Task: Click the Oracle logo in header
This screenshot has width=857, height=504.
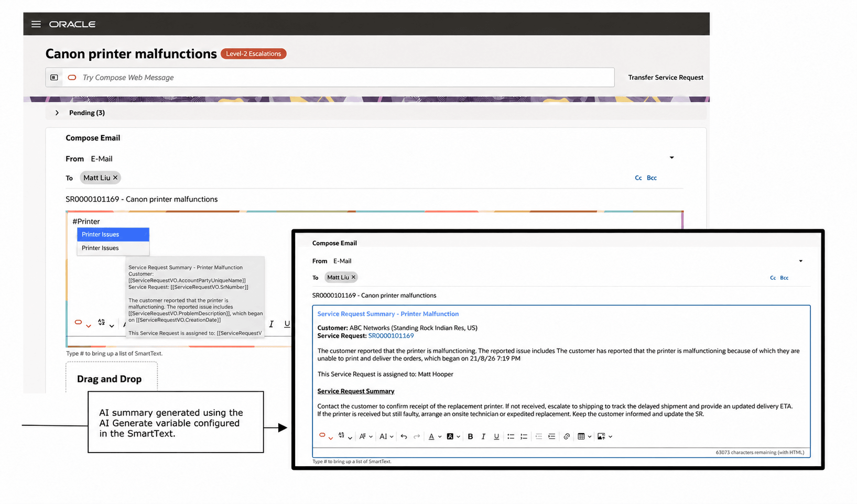Action: [72, 24]
